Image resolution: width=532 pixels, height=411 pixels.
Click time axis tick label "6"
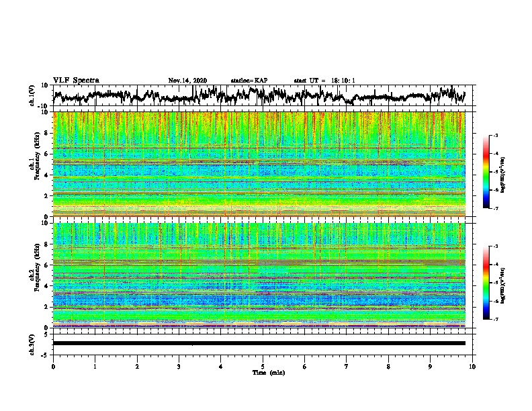[305, 367]
